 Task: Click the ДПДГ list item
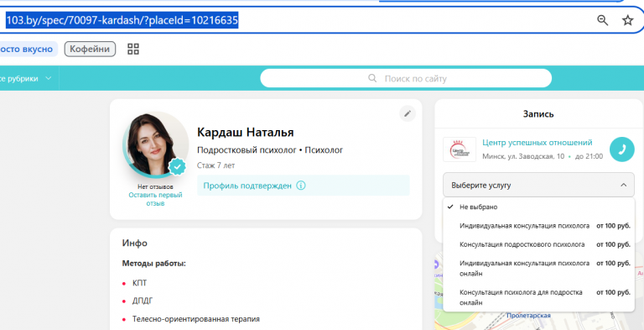[x=143, y=301]
